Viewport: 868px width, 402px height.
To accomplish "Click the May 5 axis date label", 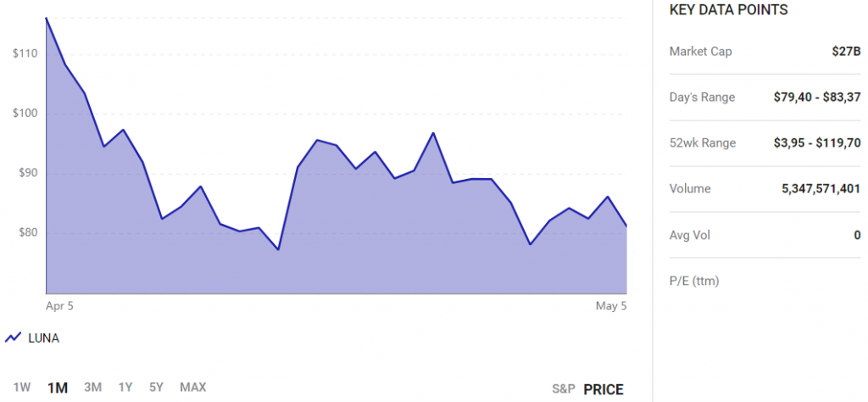I will [x=611, y=305].
